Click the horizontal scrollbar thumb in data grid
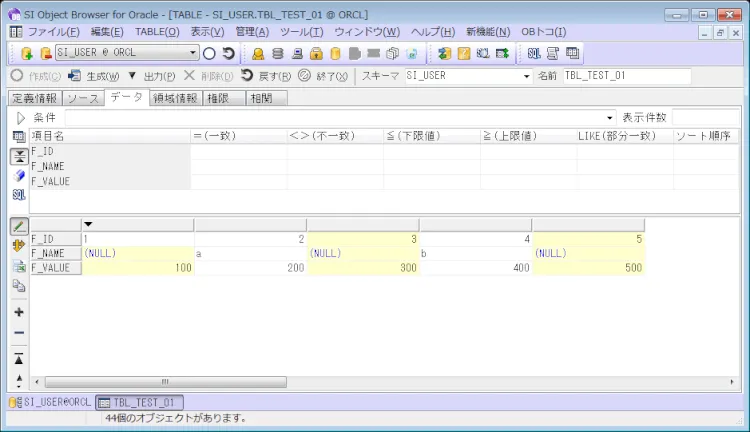 coord(165,382)
